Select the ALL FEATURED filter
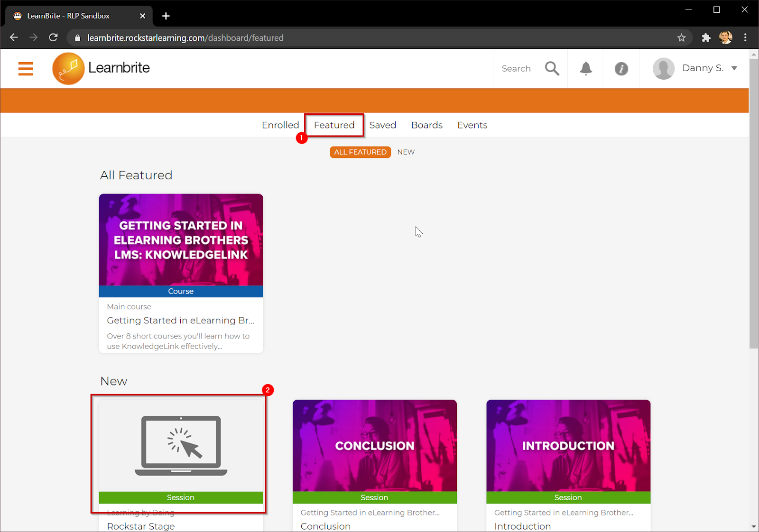The image size is (759, 532). click(x=361, y=152)
